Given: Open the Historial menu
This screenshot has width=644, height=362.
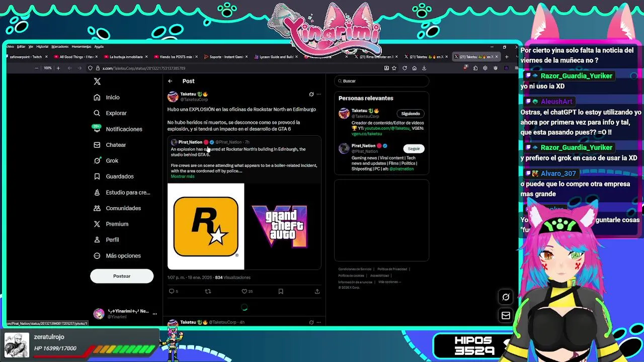Looking at the screenshot, I should (42, 46).
